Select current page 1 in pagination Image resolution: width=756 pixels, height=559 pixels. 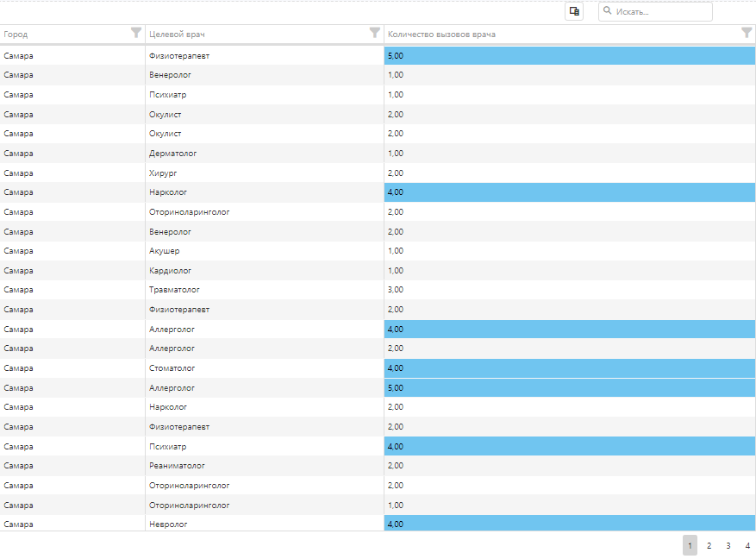690,546
